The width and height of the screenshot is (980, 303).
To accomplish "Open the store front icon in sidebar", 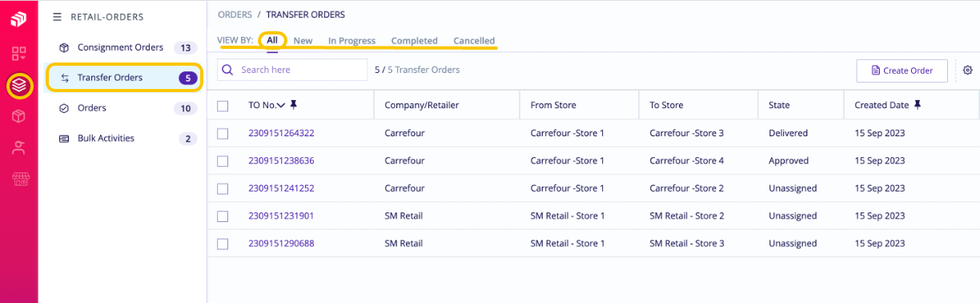I will tap(19, 179).
